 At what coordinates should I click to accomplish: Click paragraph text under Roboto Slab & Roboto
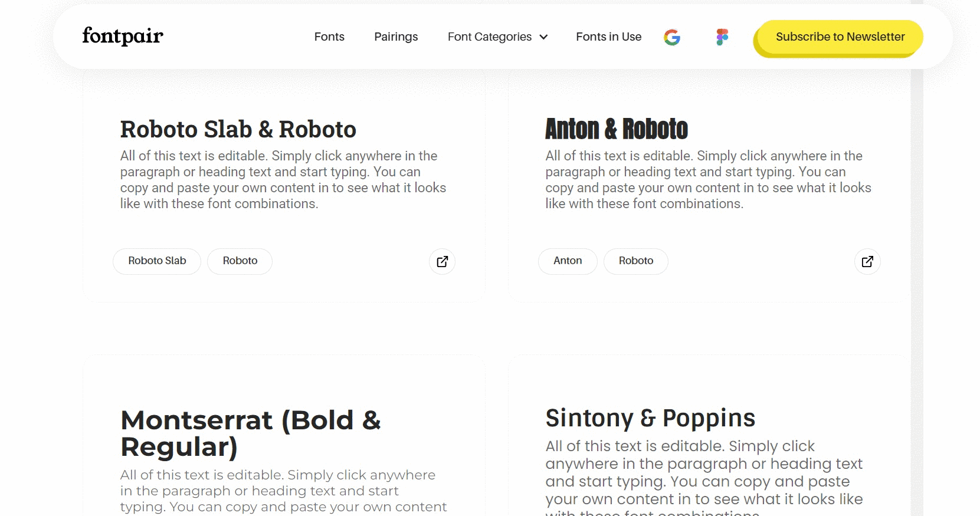(283, 180)
